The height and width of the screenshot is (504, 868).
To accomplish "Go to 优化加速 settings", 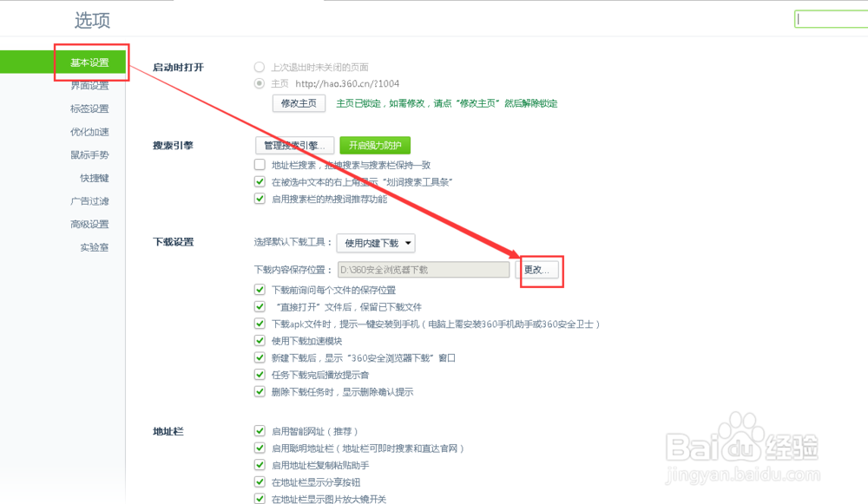I will (89, 132).
